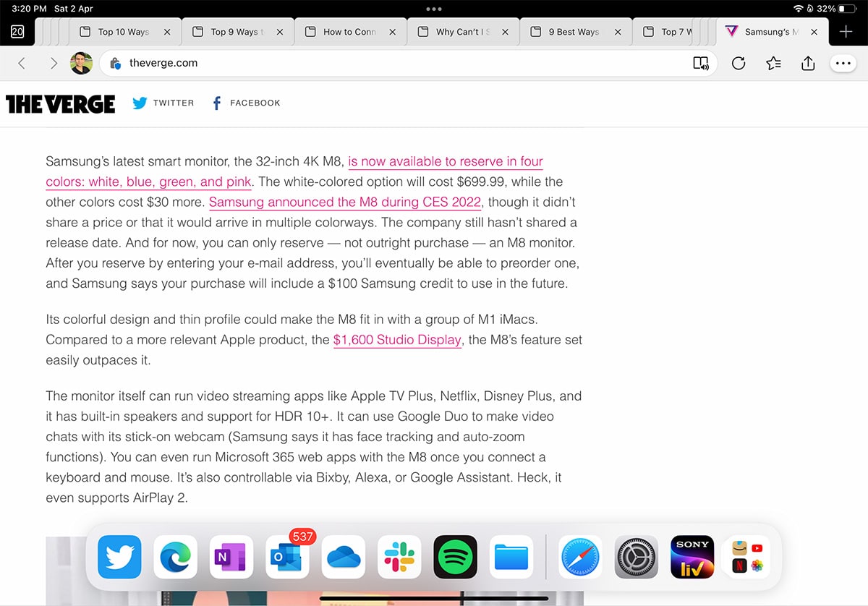Open The Verge Twitter link

pyautogui.click(x=163, y=103)
